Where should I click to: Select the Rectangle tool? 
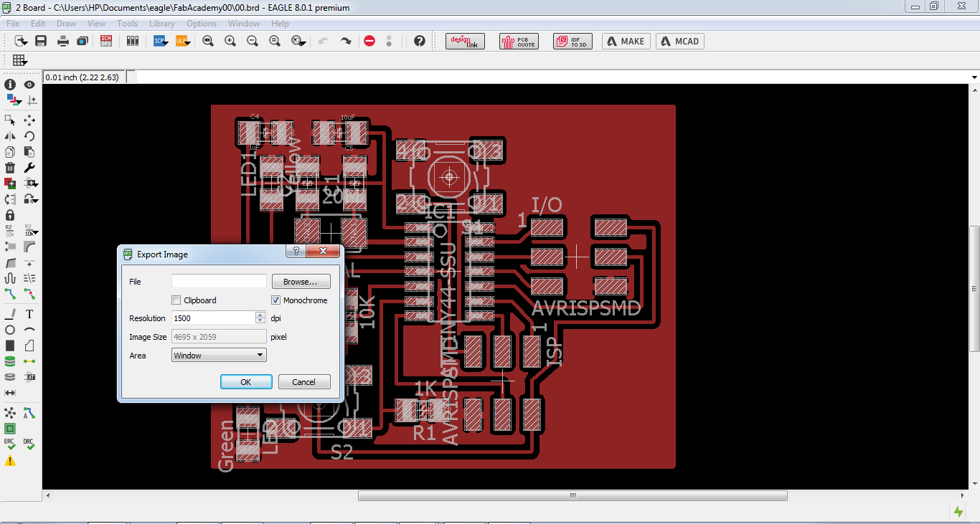(10, 346)
